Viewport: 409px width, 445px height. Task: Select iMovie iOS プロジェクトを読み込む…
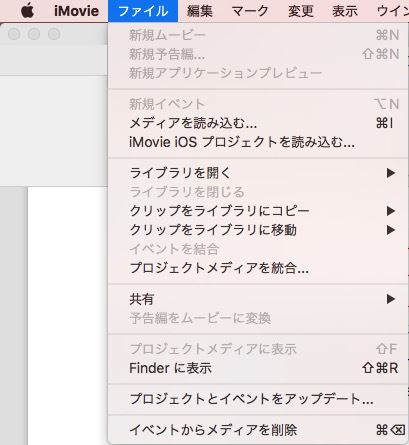[258, 142]
